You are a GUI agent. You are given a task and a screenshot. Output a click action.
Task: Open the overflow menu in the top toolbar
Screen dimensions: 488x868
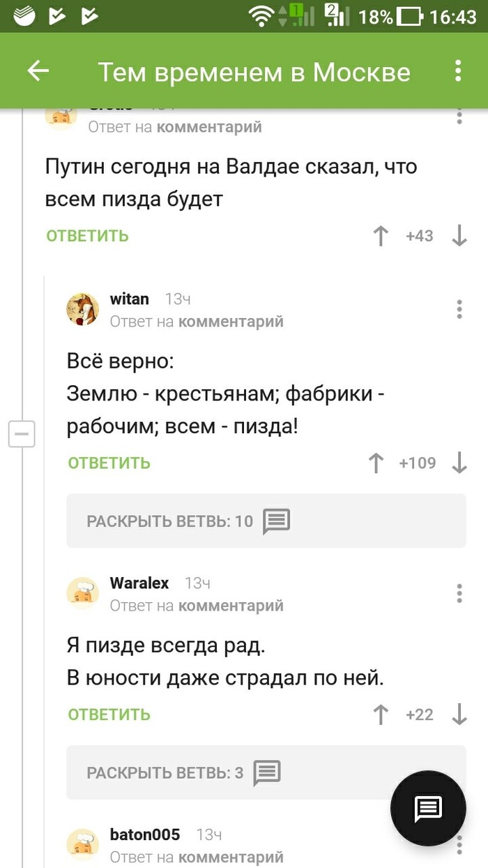458,70
